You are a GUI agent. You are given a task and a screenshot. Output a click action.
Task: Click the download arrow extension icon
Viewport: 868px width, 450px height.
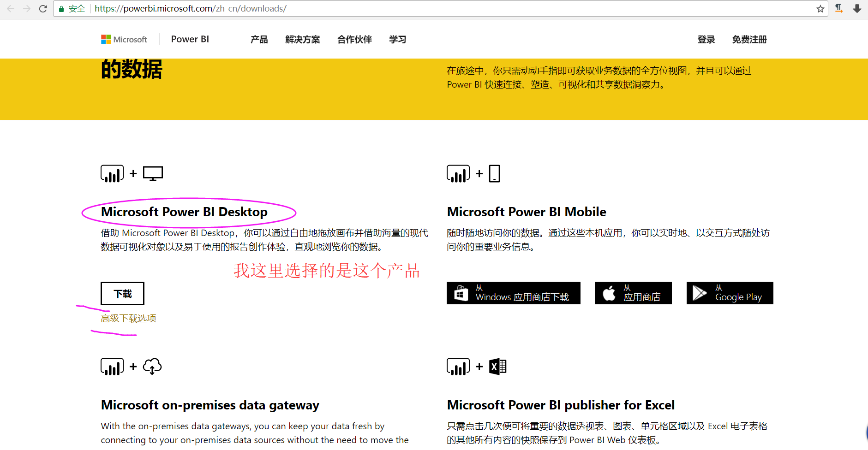coord(857,8)
